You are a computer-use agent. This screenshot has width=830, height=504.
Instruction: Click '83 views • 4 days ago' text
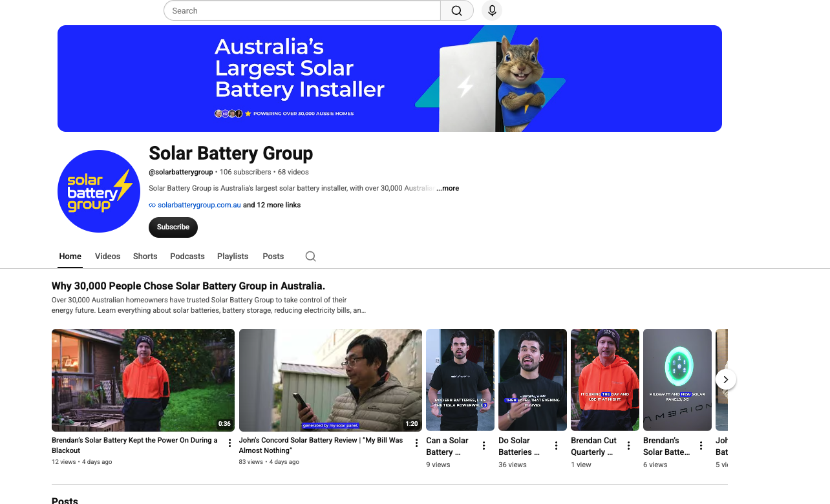pos(269,462)
